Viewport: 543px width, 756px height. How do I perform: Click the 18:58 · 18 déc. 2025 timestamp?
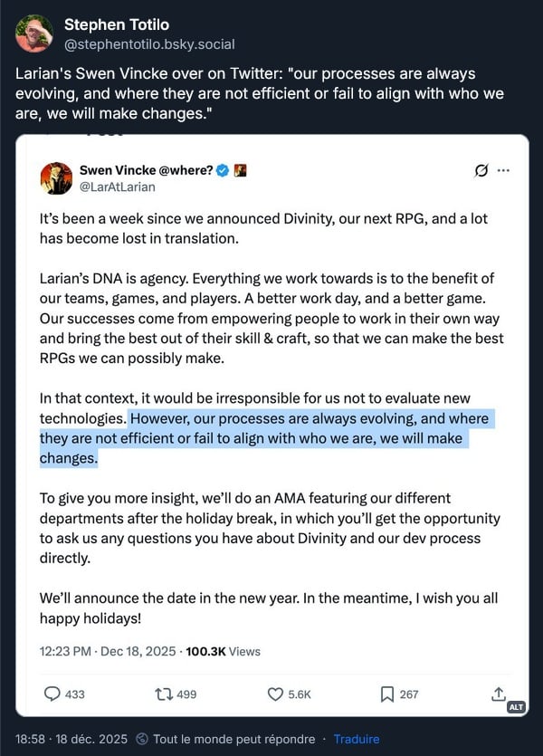(x=71, y=739)
